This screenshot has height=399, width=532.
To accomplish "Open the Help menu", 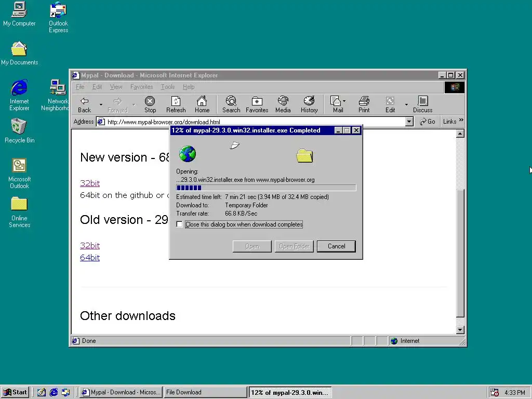I will (x=189, y=87).
